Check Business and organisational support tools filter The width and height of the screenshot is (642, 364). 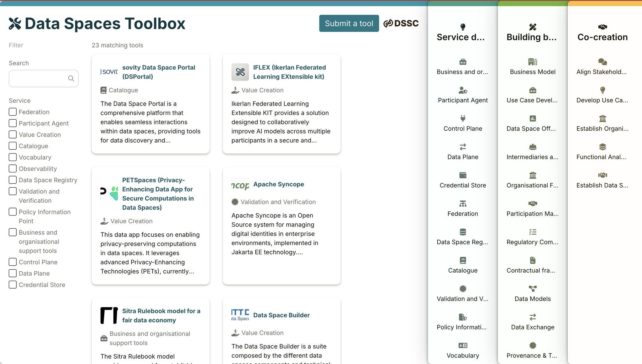coord(13,232)
